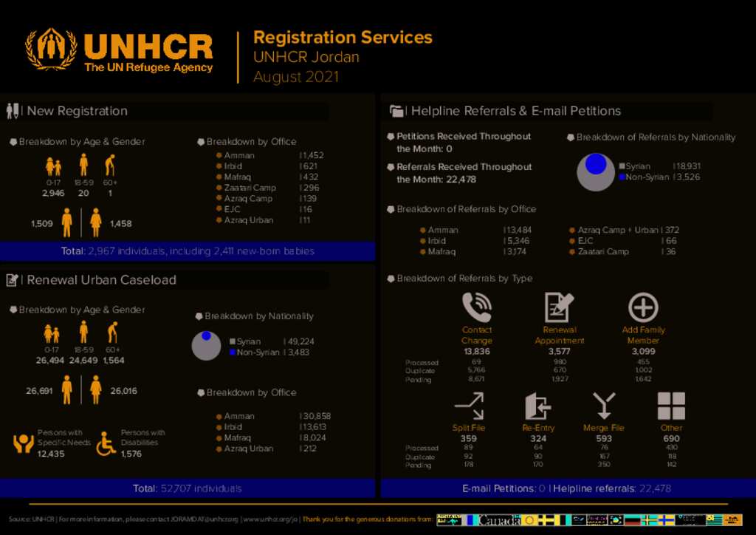756x535 pixels.
Task: Open the www.unhcr.org/jo link
Action: tap(270, 519)
